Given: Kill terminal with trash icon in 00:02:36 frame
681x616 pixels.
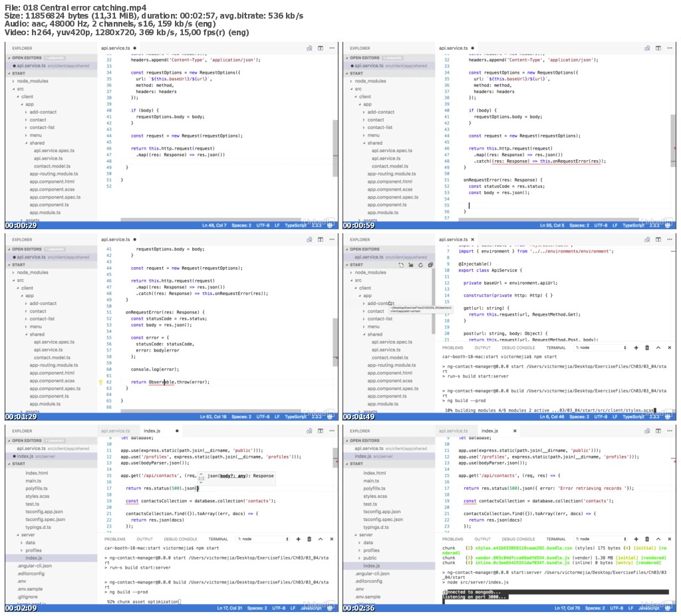Looking at the screenshot, I should point(647,539).
